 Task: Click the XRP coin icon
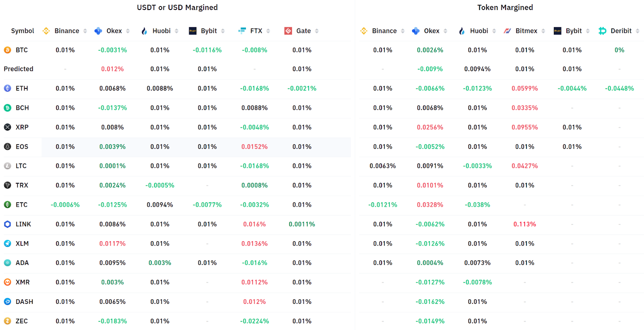8,127
